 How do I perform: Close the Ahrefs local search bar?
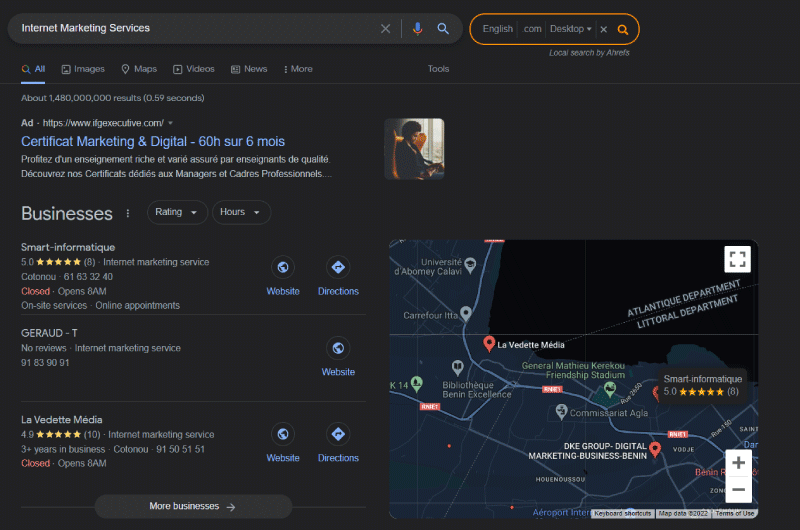click(x=604, y=29)
